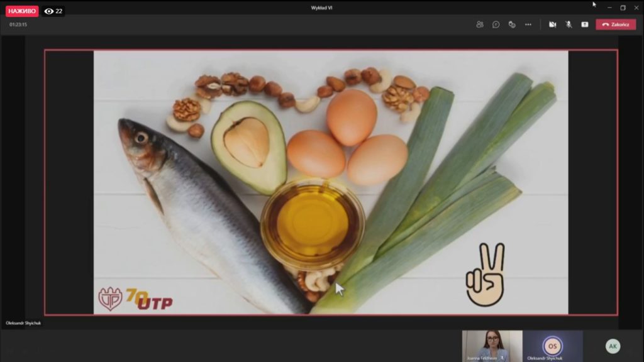Click the red НАЖИВО live badge
This screenshot has height=362, width=644.
coord(22,11)
